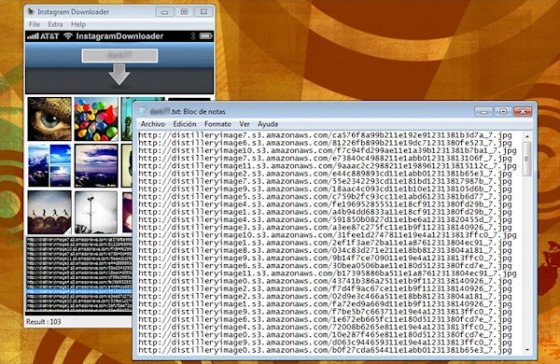
Task: Click the Notepad scrollbar up arrow
Action: [527, 136]
